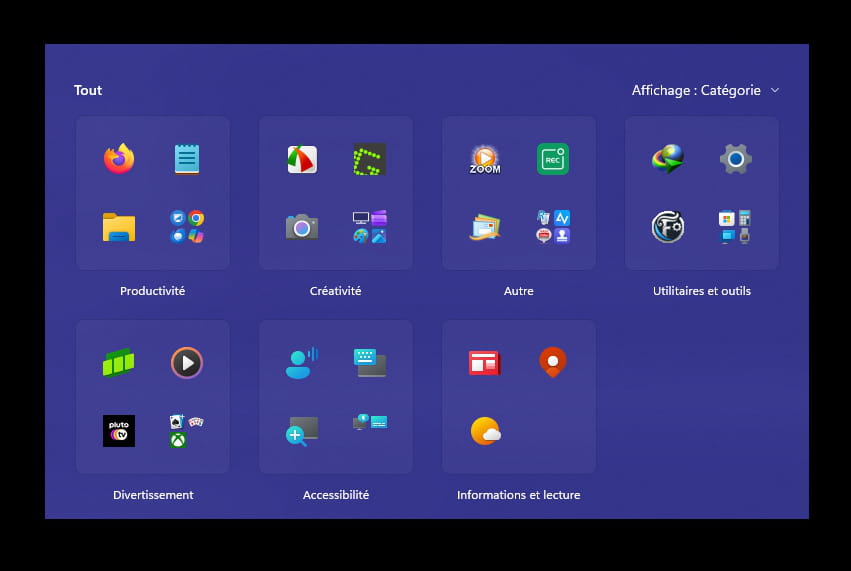The image size is (851, 571).
Task: Launch the Notepad app
Action: (x=187, y=159)
